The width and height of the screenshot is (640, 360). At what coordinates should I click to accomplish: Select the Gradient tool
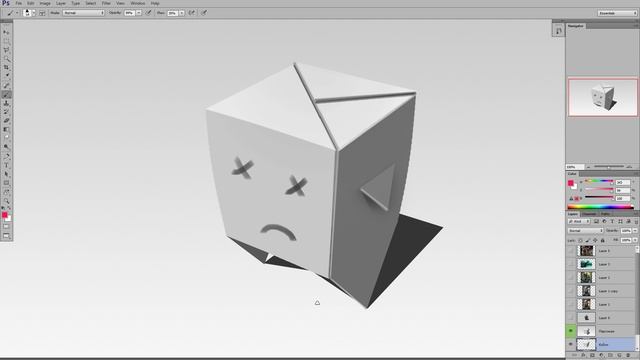coord(6,129)
